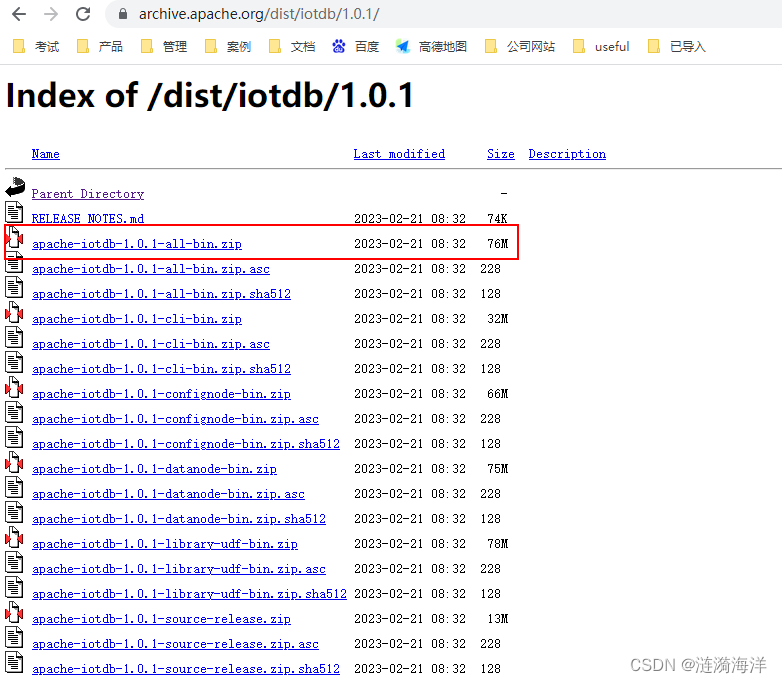The width and height of the screenshot is (782, 683).
Task: Click the archive icon beside all-bin.zip
Action: click(x=14, y=236)
